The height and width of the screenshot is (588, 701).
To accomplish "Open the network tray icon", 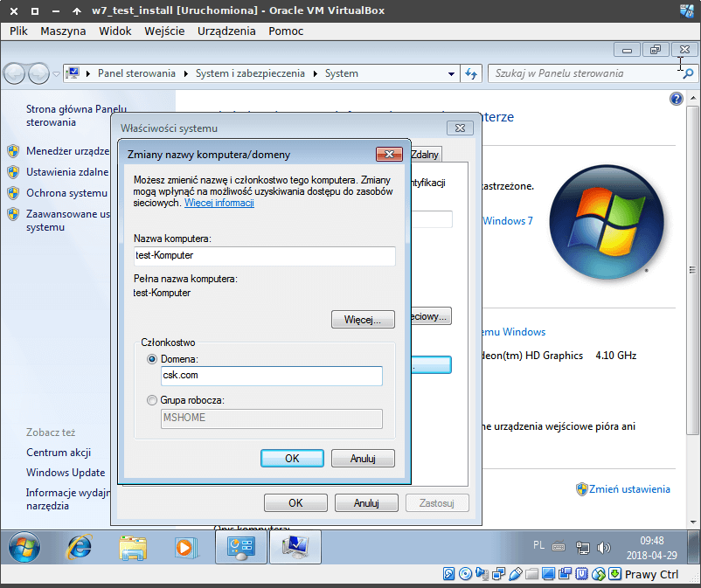I will (582, 547).
